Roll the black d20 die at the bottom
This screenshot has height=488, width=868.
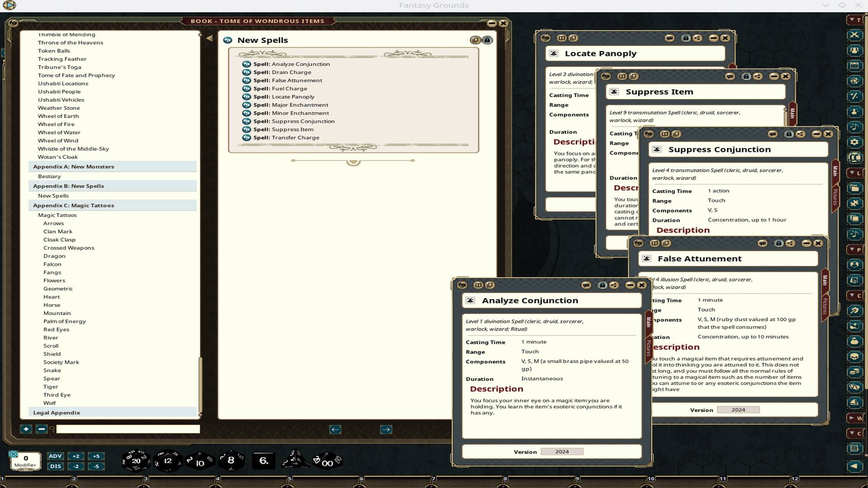(x=136, y=460)
